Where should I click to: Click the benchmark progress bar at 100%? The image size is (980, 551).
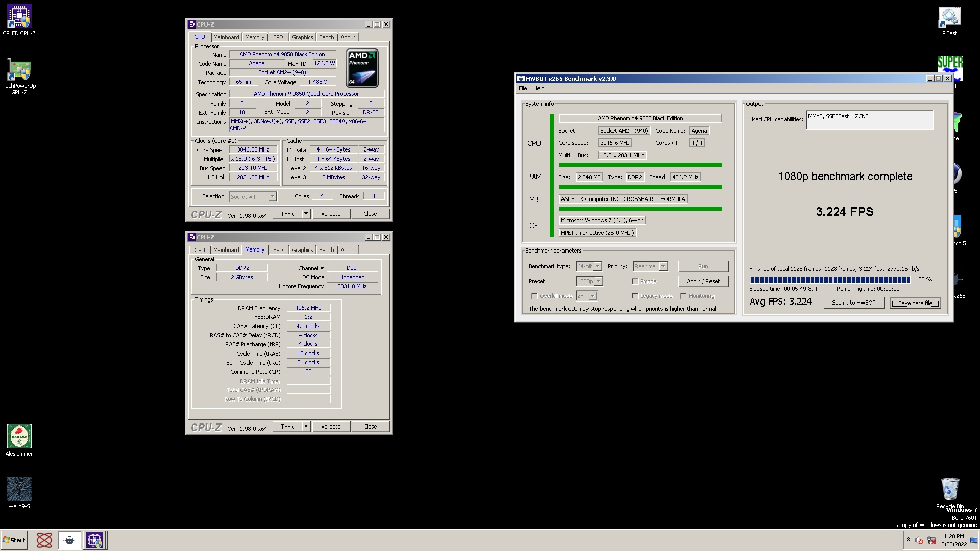(x=829, y=279)
